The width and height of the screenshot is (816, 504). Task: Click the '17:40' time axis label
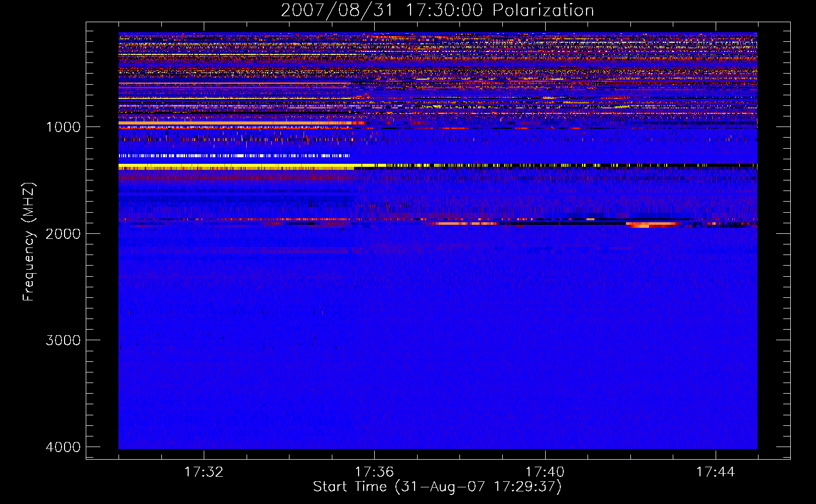pos(545,472)
